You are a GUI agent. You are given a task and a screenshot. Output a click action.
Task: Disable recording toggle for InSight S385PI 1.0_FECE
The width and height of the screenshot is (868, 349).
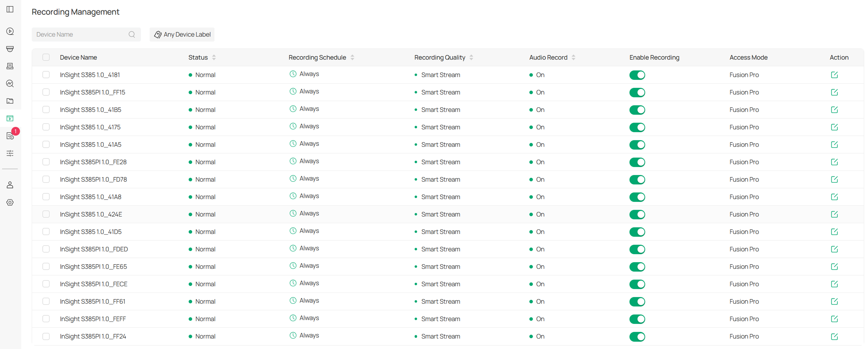pyautogui.click(x=637, y=284)
